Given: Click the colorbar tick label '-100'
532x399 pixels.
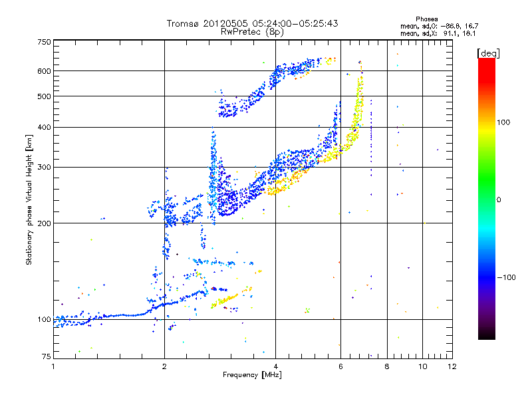Looking at the screenshot, I should (507, 277).
